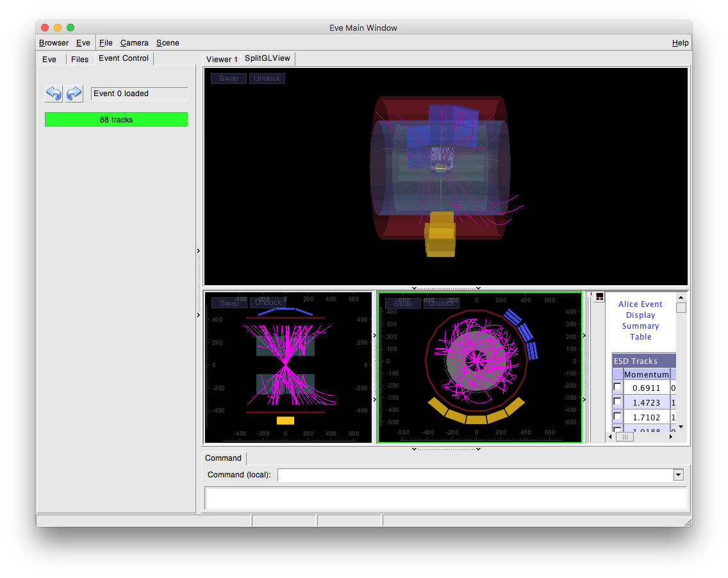Collapse the left panel using the upper splitter arrow
Viewport: 728px width, 578px height.
pyautogui.click(x=199, y=251)
